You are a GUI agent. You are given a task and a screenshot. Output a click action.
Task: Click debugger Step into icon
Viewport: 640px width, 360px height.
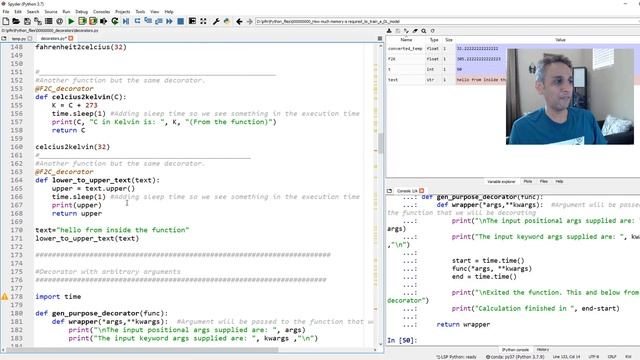pyautogui.click(x=148, y=21)
